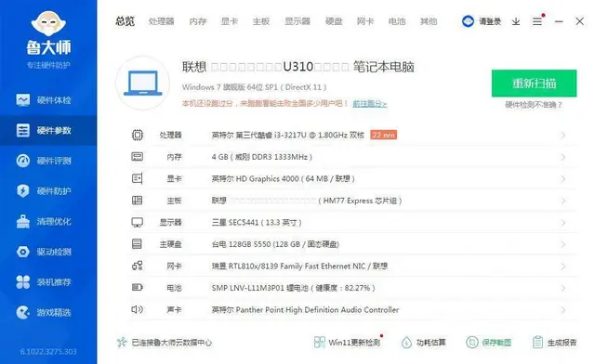Open 驱动检测 driver detection

pyautogui.click(x=48, y=252)
